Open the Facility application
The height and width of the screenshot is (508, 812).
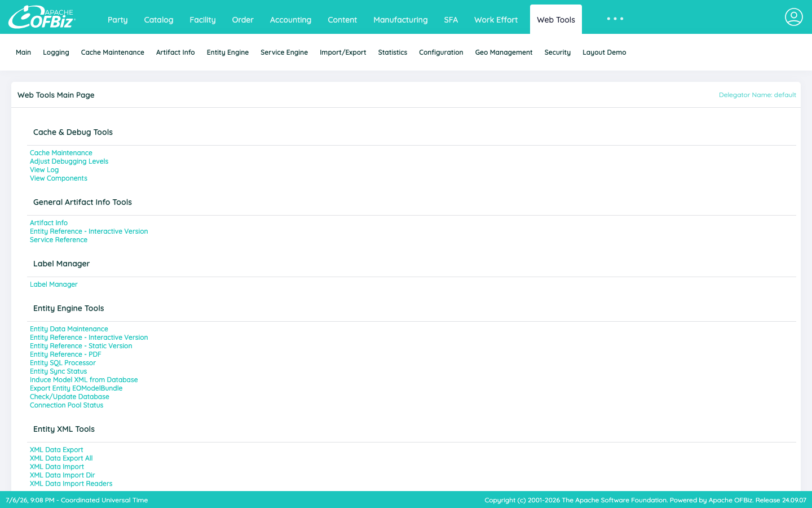tap(202, 20)
